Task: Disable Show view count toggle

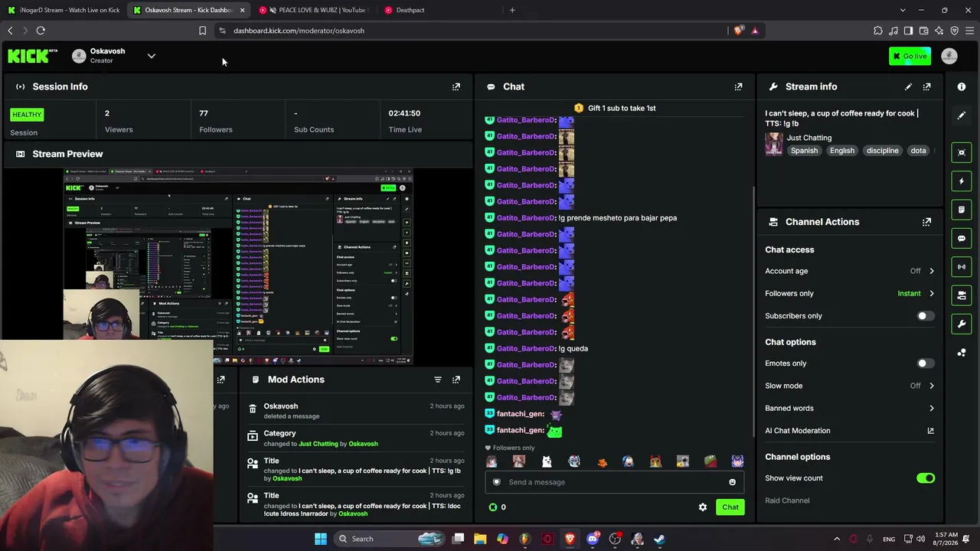Action: pos(926,478)
